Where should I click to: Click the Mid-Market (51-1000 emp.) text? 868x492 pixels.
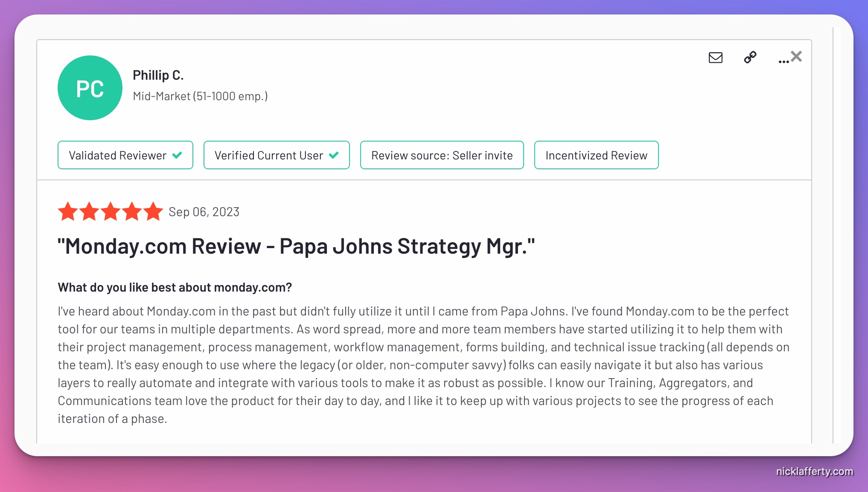coord(200,96)
